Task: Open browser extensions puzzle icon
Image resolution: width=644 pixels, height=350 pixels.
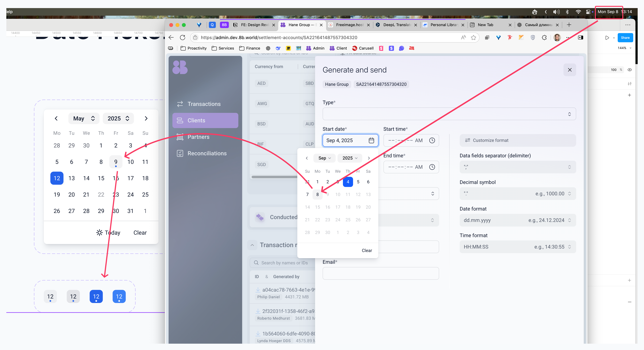Action: (x=544, y=38)
